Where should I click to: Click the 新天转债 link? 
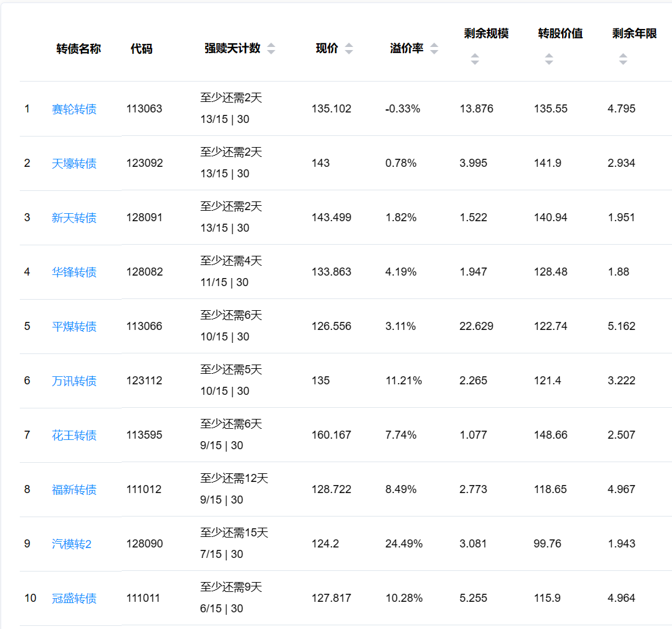[x=74, y=218]
